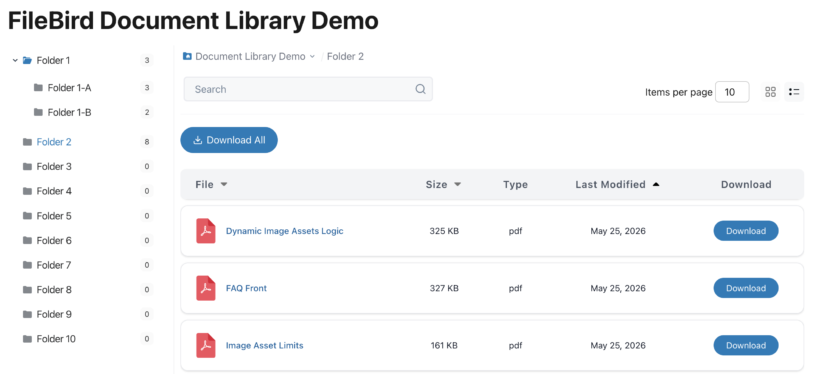Click the Items per page label
Viewport: 820px width, 374px height.
tap(678, 93)
